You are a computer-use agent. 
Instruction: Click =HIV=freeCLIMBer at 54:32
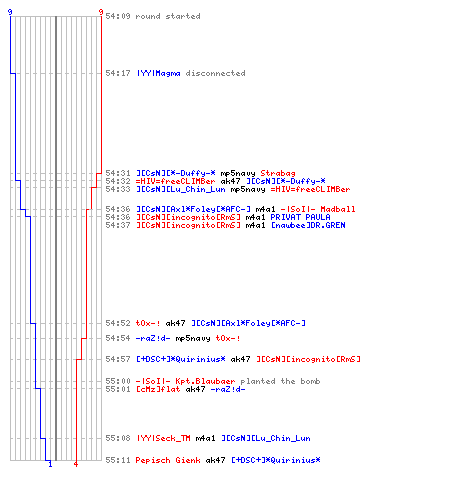point(175,181)
